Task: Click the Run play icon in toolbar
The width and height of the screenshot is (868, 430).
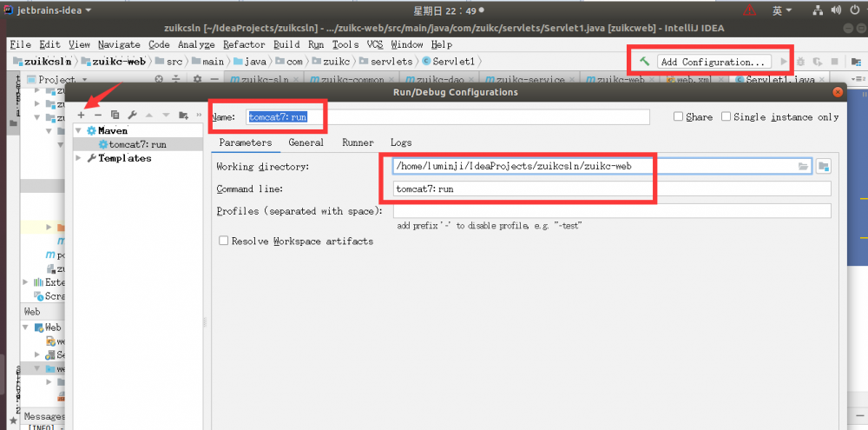Action: click(784, 62)
